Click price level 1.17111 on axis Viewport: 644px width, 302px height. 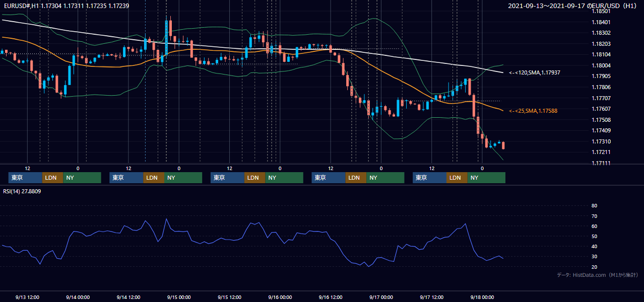601,163
